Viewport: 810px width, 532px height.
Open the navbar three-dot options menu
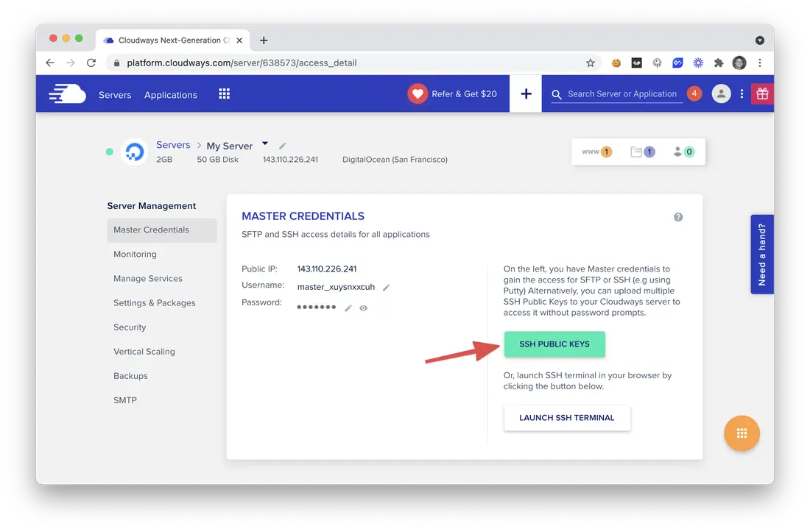[x=742, y=94]
